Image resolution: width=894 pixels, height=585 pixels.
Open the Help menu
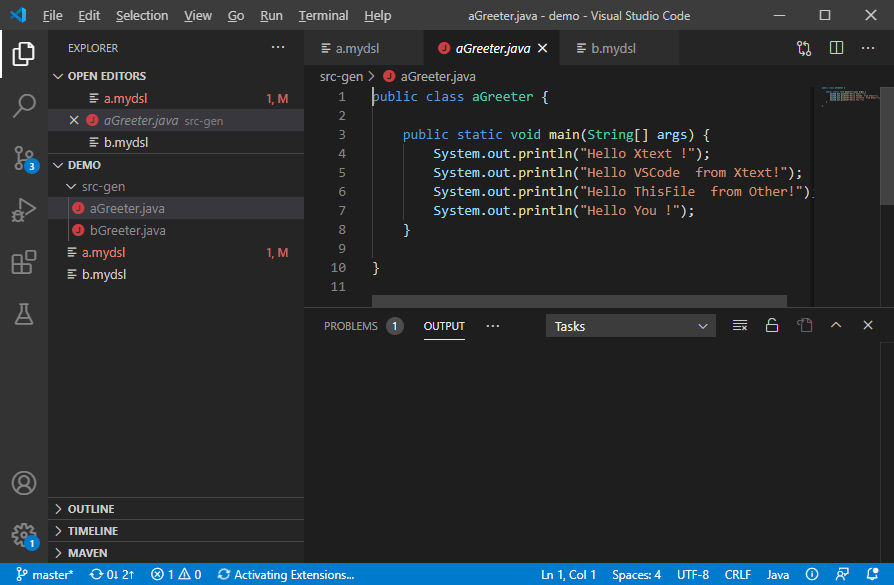click(x=377, y=15)
